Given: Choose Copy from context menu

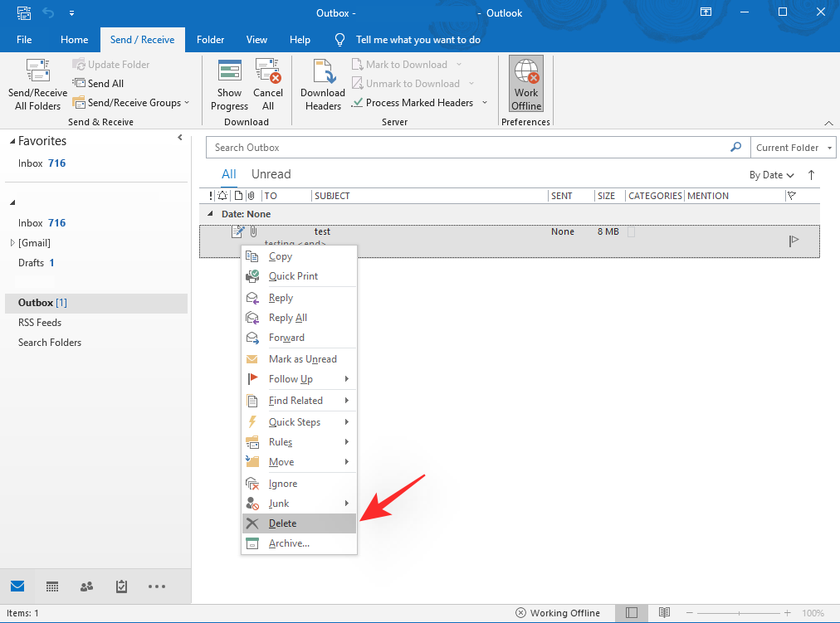Looking at the screenshot, I should [299, 256].
